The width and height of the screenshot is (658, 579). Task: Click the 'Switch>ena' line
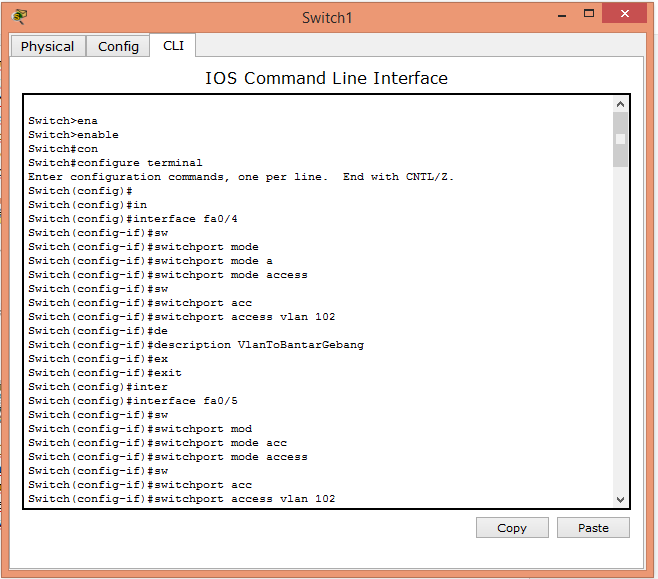(63, 121)
